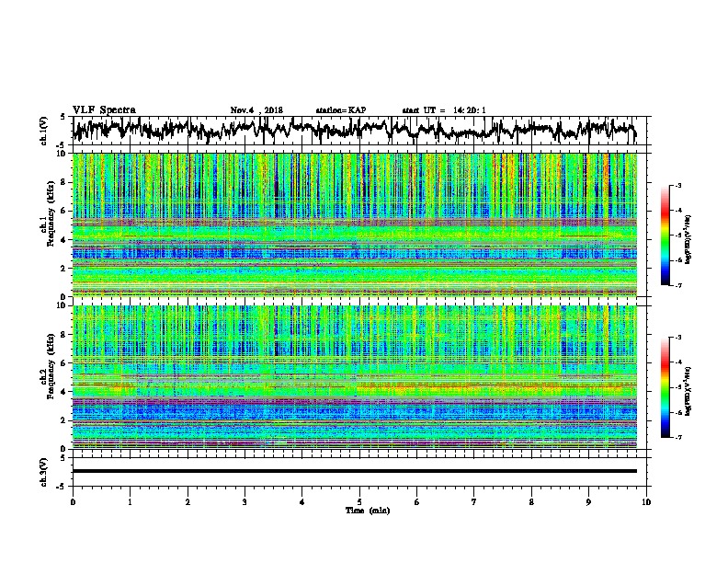Click the "10" tick on the Time axis
Image resolution: width=728 pixels, height=563 pixels.
646,502
